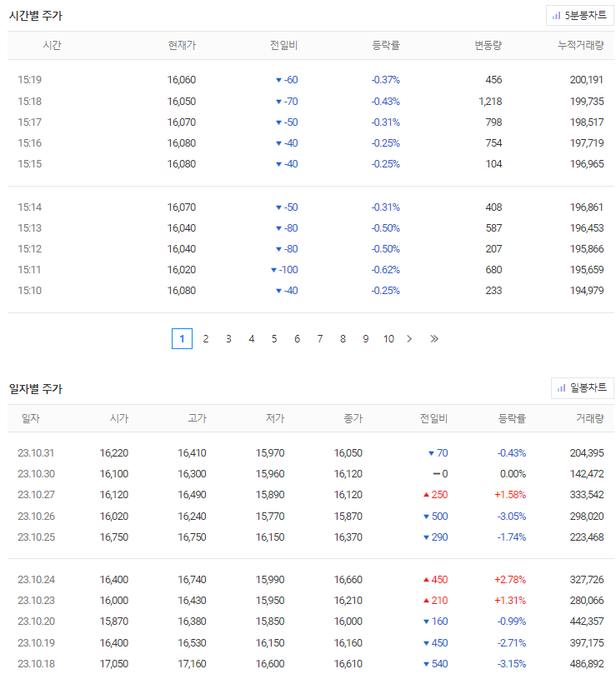
Task: Click volume 1,218 in 15:18 row
Action: click(490, 102)
